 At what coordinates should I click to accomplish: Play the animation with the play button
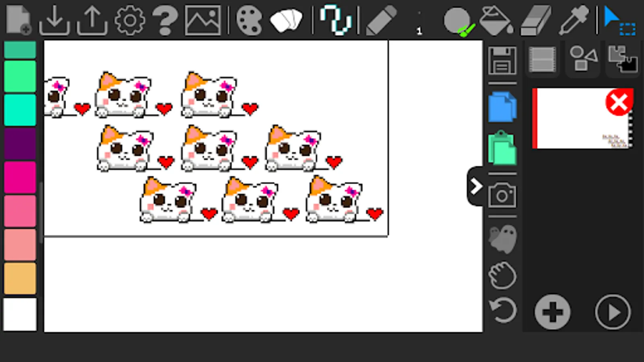pyautogui.click(x=613, y=312)
